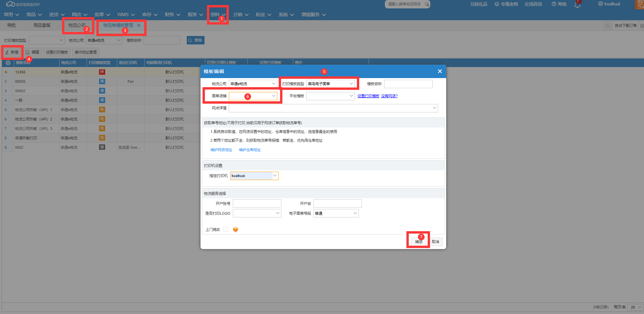This screenshot has width=644, height=314.
Task: Click the 帮助 question mark icon
Action: [554, 4]
